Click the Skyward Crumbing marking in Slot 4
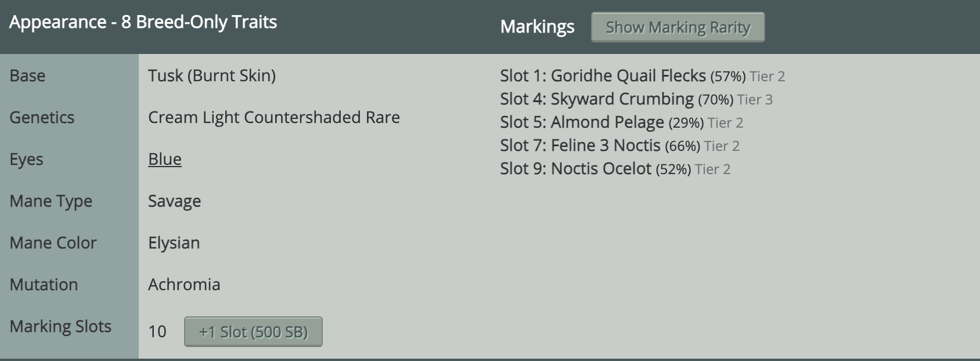The width and height of the screenshot is (980, 361). [622, 99]
